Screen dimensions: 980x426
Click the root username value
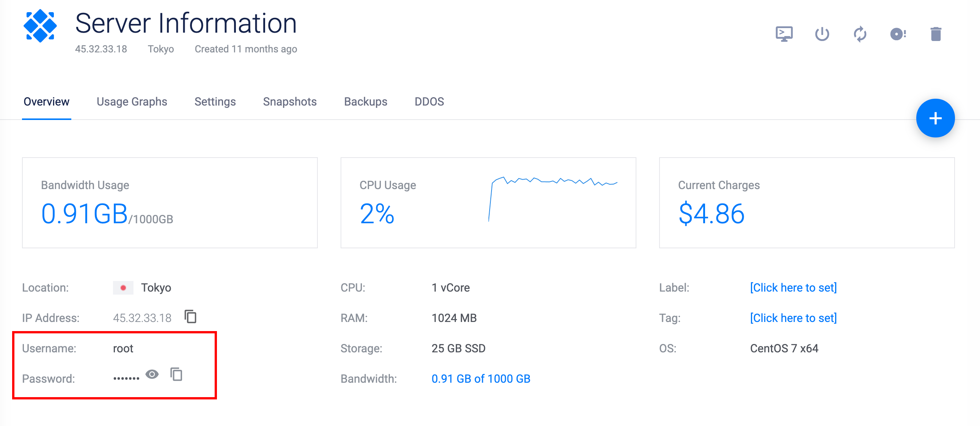pos(123,348)
